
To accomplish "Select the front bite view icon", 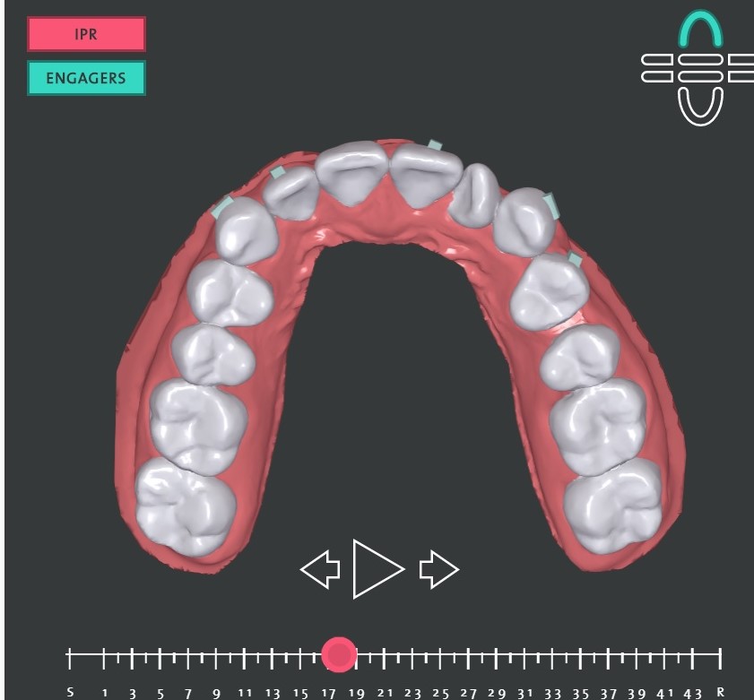I will tap(700, 68).
